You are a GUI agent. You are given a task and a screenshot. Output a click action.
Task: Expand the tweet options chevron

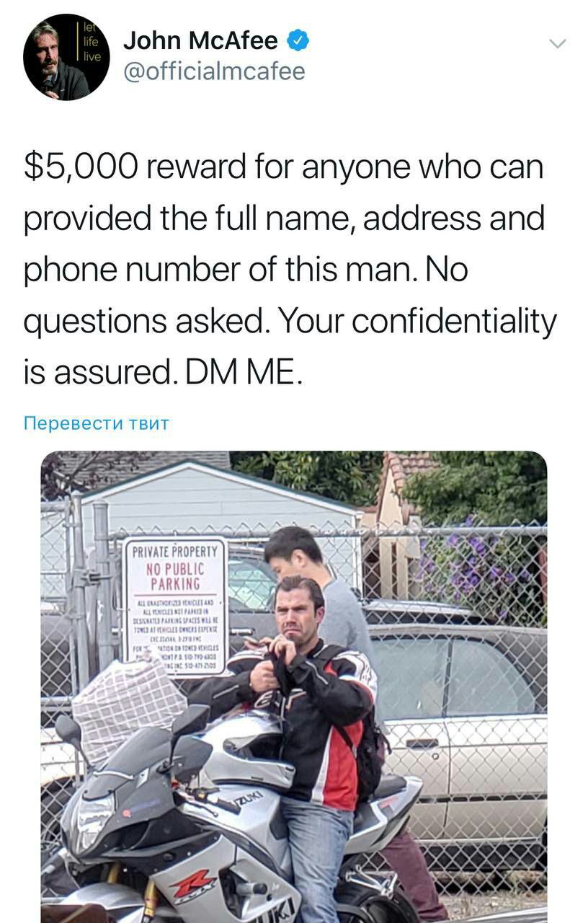tap(558, 44)
